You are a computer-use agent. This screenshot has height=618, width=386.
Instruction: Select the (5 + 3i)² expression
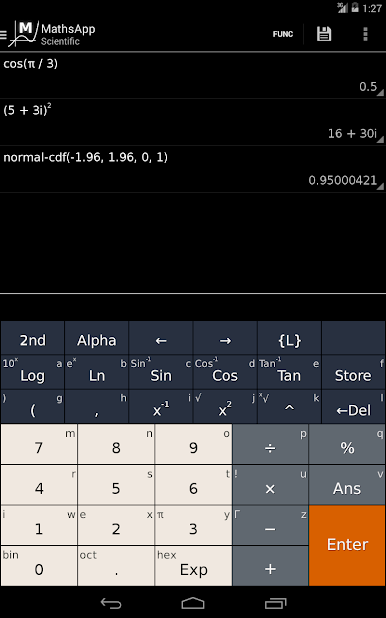tap(27, 110)
